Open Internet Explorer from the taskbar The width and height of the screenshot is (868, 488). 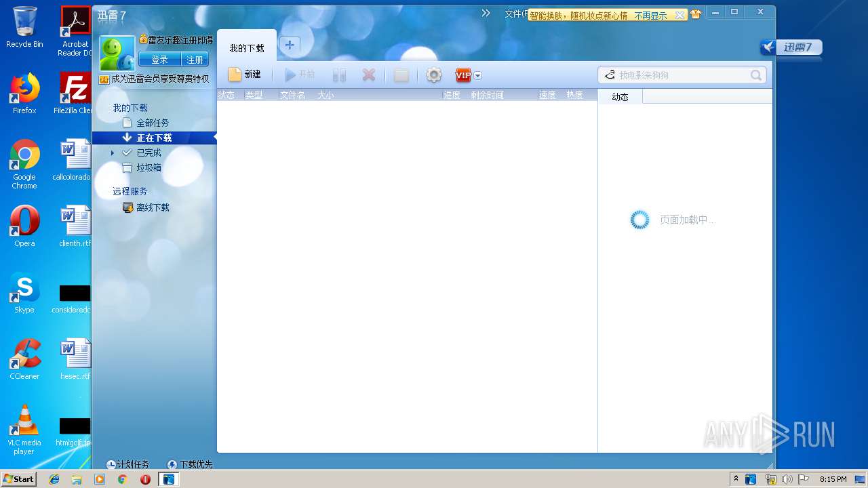(54, 479)
